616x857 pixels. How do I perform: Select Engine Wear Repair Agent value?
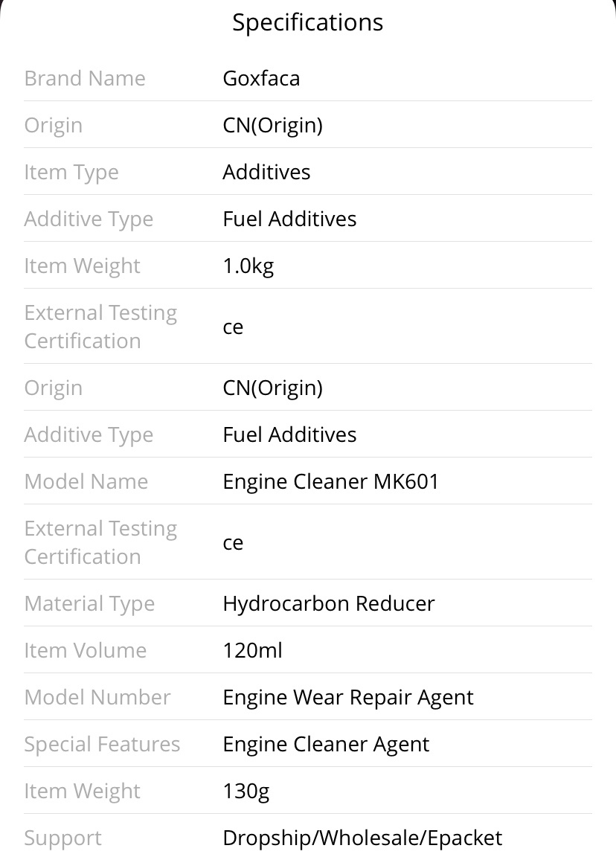click(348, 697)
